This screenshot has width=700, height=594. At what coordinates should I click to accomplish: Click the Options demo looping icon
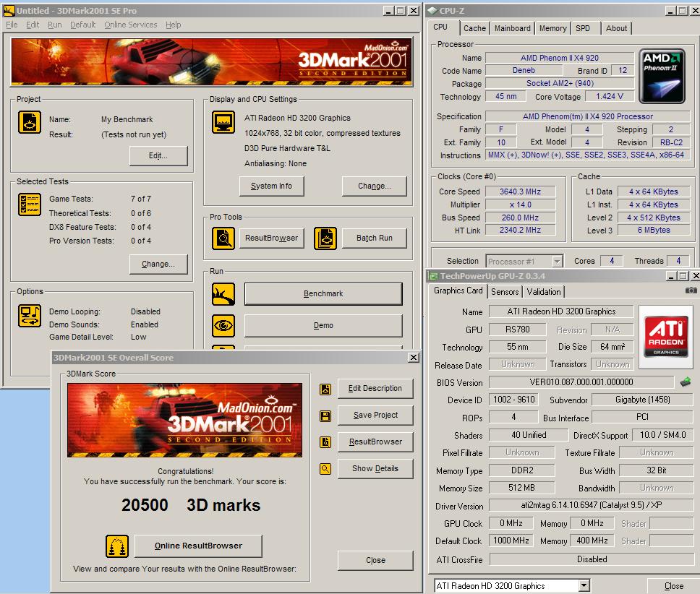click(30, 316)
